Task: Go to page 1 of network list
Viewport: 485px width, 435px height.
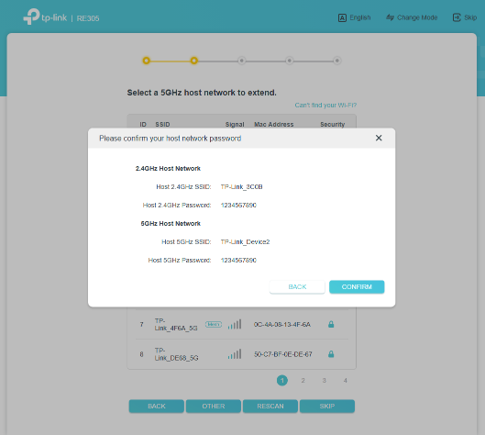Action: click(x=282, y=380)
